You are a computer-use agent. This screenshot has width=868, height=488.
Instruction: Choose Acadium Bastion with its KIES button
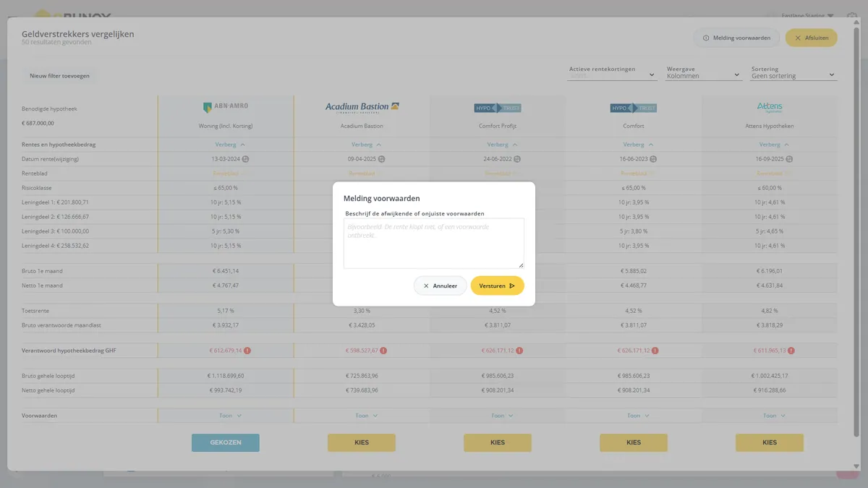[x=362, y=442]
